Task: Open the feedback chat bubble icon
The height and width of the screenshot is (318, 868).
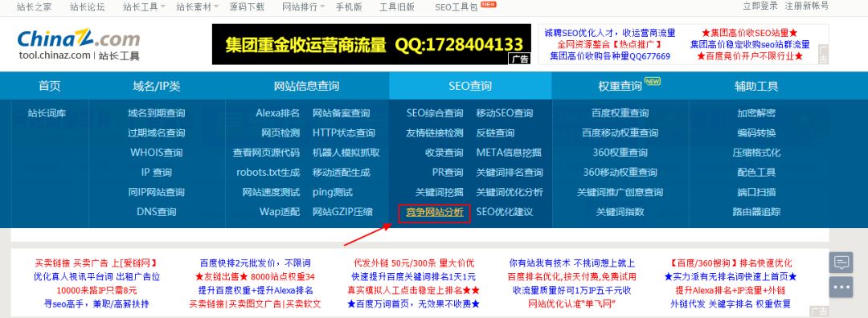Action: click(x=841, y=262)
